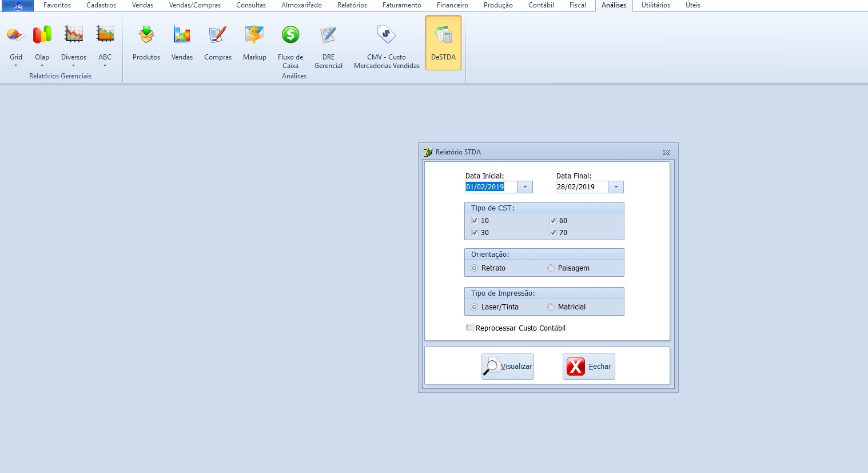Toggle the CST 60 checkbox
Screen dimensions: 868x473
553,221
